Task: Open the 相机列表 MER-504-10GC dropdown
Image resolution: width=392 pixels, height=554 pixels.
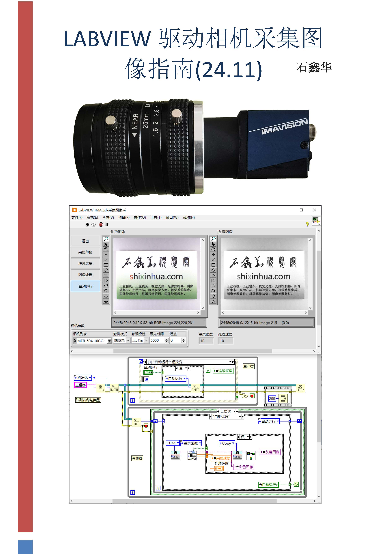Action: (x=110, y=341)
